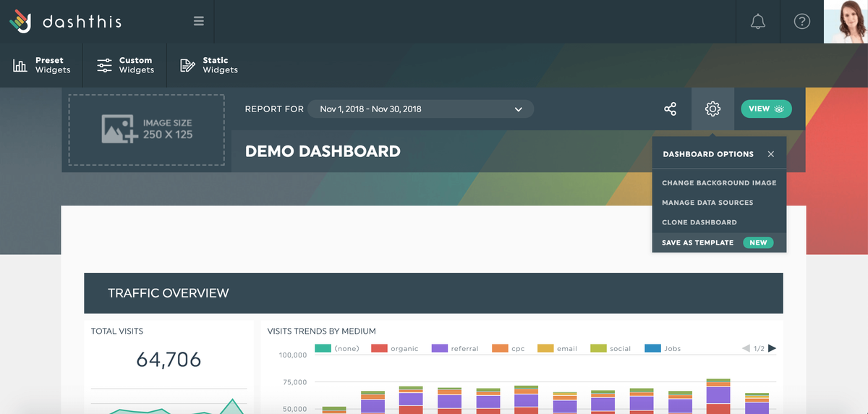The height and width of the screenshot is (414, 868).
Task: Open the user profile avatar
Action: [x=846, y=22]
